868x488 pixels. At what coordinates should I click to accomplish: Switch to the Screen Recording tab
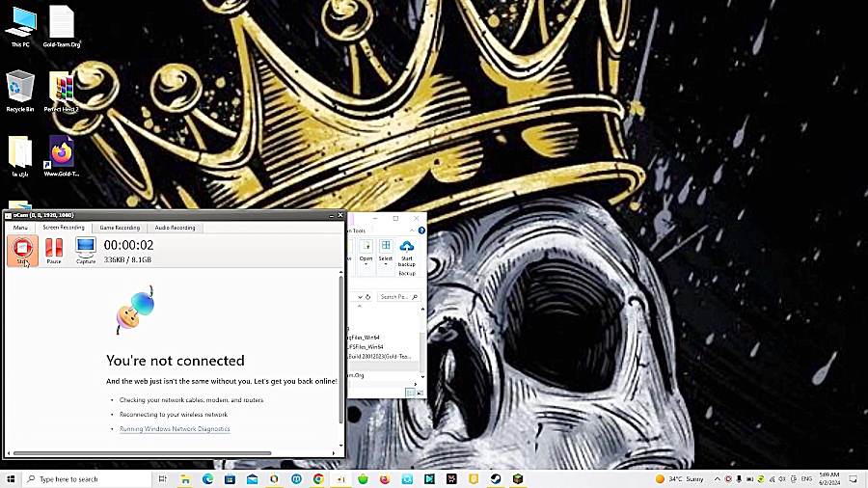pos(64,228)
